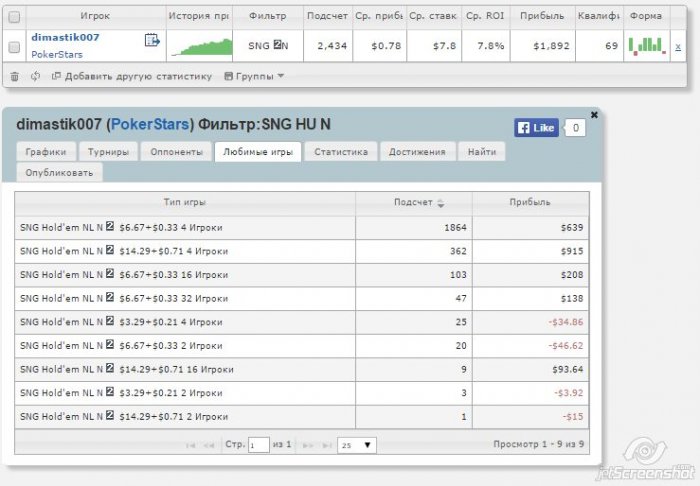Click the Facebook Like button

(536, 128)
